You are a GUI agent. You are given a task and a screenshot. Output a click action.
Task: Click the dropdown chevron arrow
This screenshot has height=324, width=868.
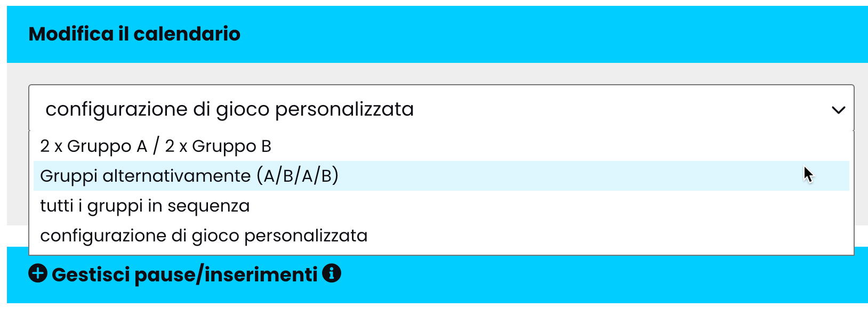point(838,110)
